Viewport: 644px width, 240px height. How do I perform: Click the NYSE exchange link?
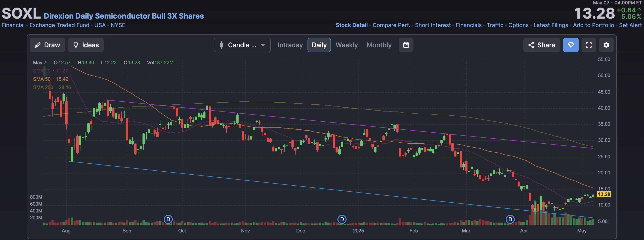tap(118, 25)
